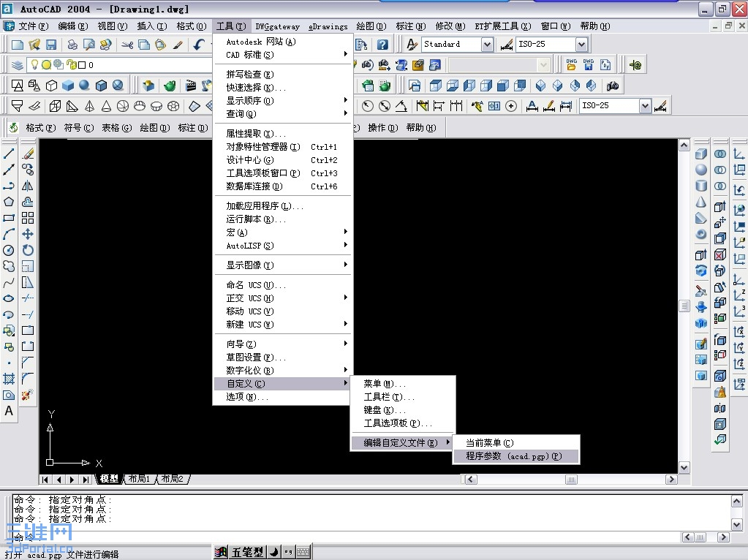Open the 绘图(D) menu in the main menu bar
The width and height of the screenshot is (748, 560).
tap(371, 26)
